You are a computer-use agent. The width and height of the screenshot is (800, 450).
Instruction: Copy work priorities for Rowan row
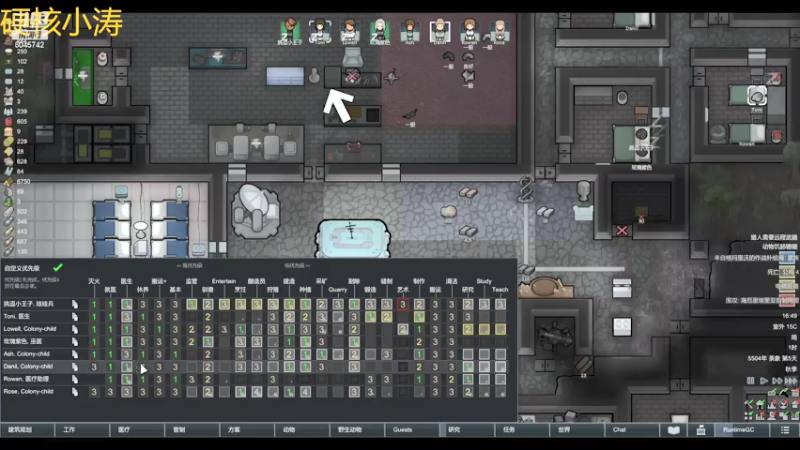[x=75, y=379]
